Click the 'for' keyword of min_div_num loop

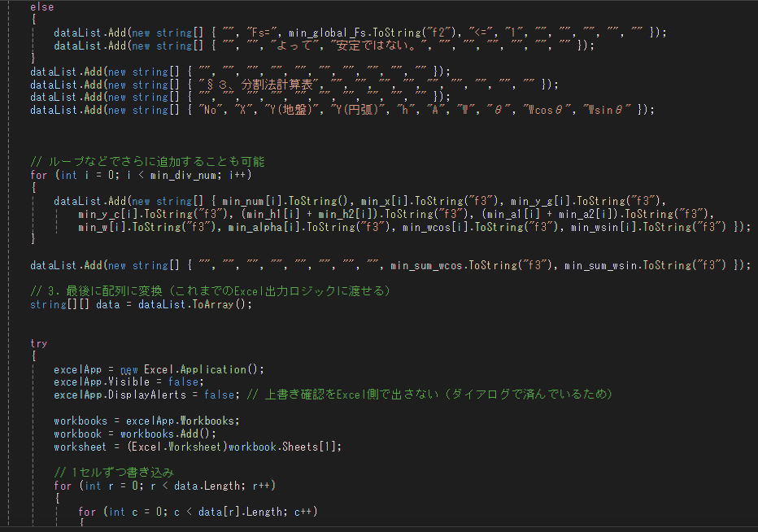click(39, 175)
